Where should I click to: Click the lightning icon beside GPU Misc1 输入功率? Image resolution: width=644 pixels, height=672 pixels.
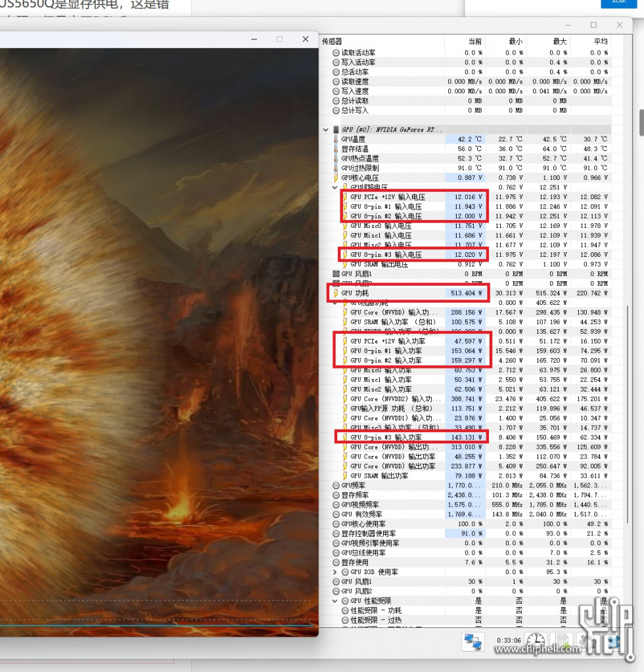345,380
